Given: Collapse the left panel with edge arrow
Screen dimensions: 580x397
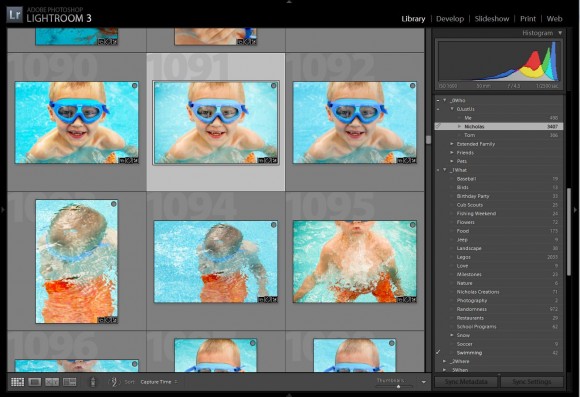Looking at the screenshot, I should click(3, 210).
